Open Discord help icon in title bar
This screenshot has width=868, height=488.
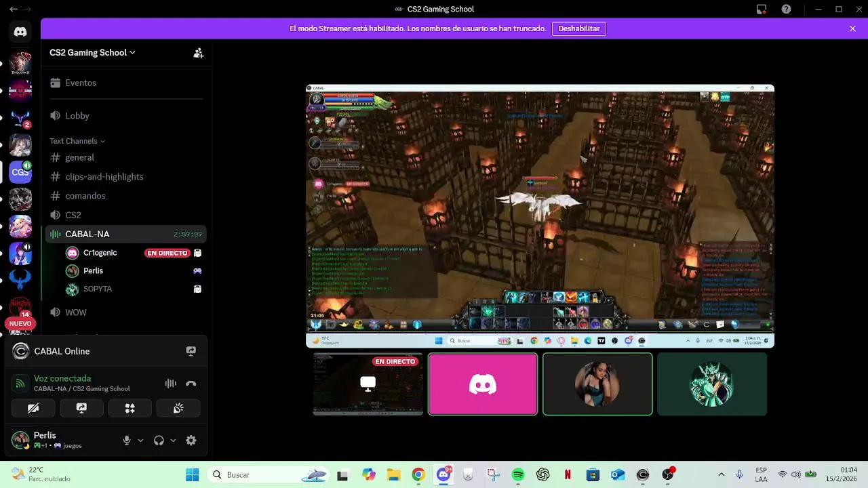tap(786, 9)
